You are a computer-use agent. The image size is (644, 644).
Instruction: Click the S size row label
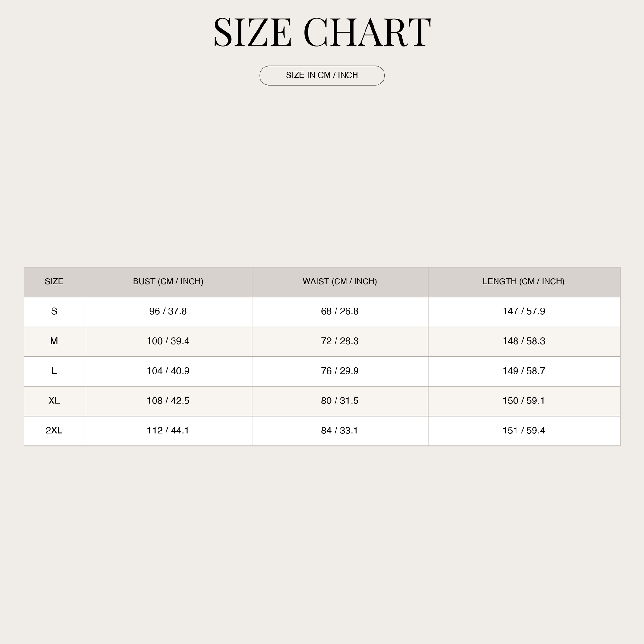tap(54, 311)
